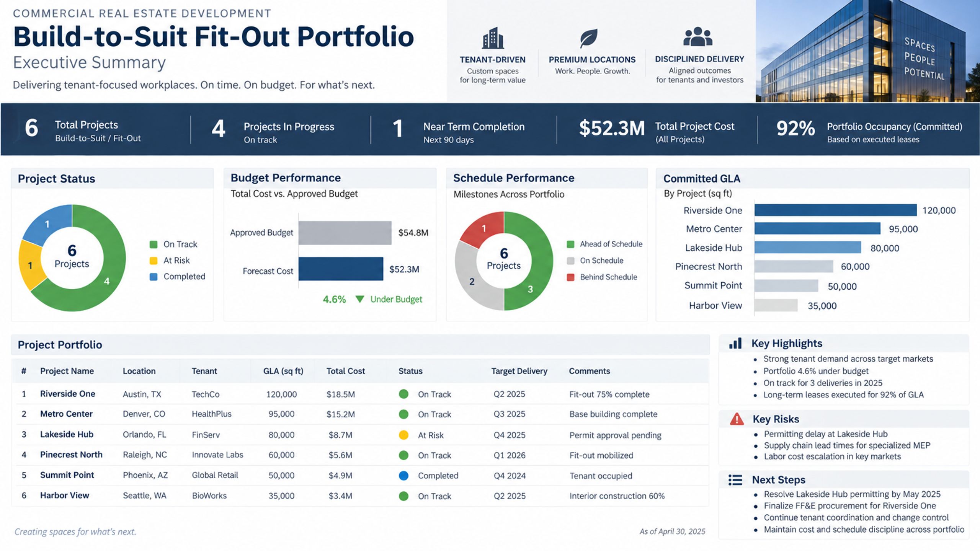Click the Premium Locations leaf icon
This screenshot has width=980, height=551.
[x=588, y=38]
